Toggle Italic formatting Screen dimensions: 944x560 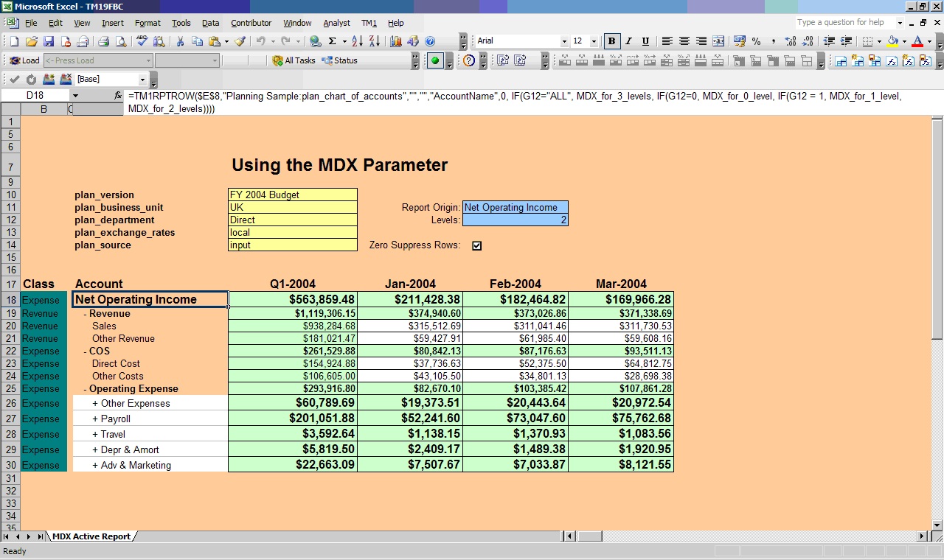[x=628, y=41]
